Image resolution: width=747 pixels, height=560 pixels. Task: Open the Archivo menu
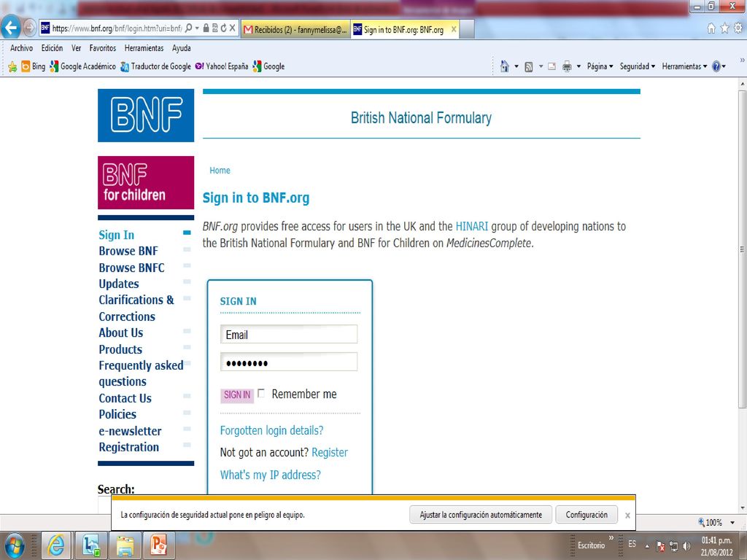[21, 48]
